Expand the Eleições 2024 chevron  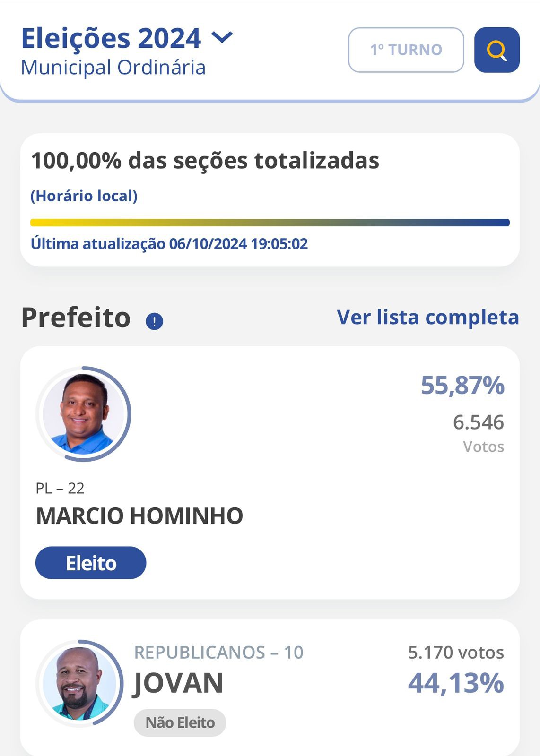click(222, 37)
